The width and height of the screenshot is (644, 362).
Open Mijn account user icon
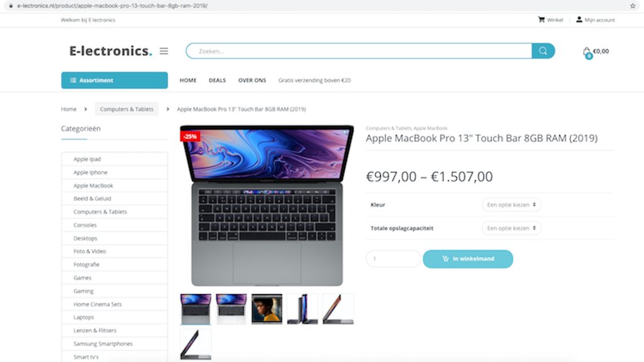579,19
